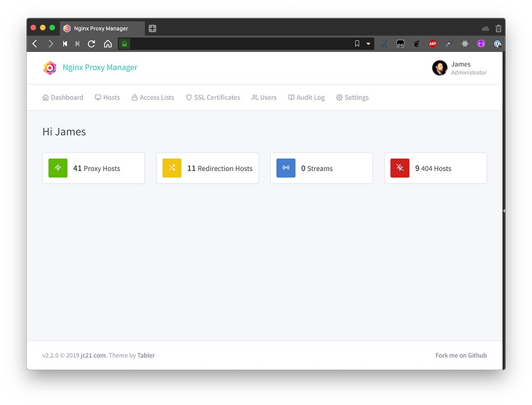
Task: Open the Settings menu item
Action: (x=352, y=98)
